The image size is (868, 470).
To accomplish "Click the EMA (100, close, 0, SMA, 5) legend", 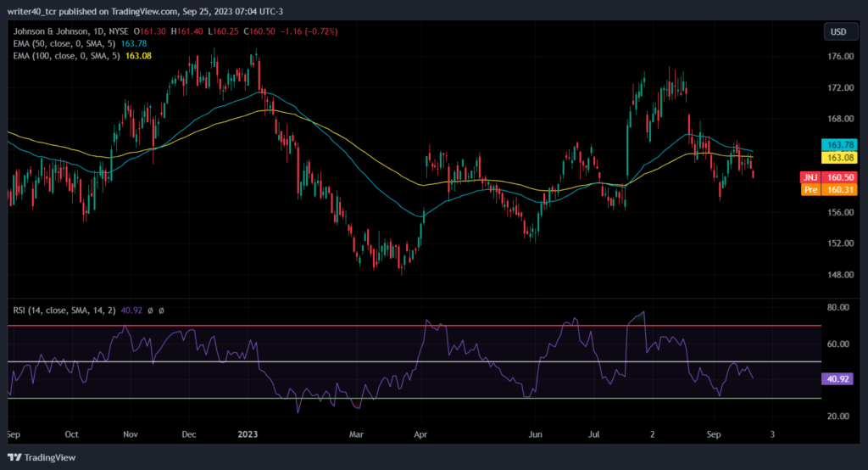I will click(66, 55).
